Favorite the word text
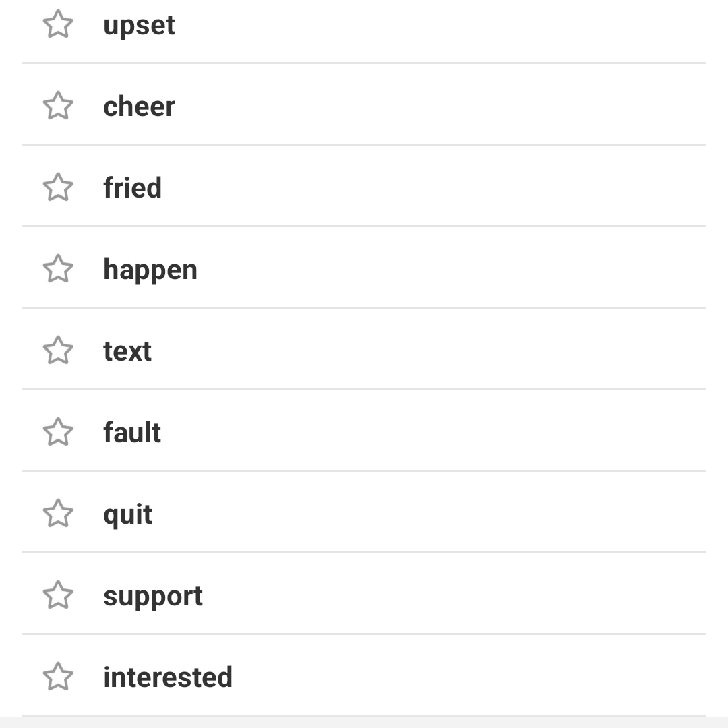Viewport: 728px width, 728px height. 58,350
